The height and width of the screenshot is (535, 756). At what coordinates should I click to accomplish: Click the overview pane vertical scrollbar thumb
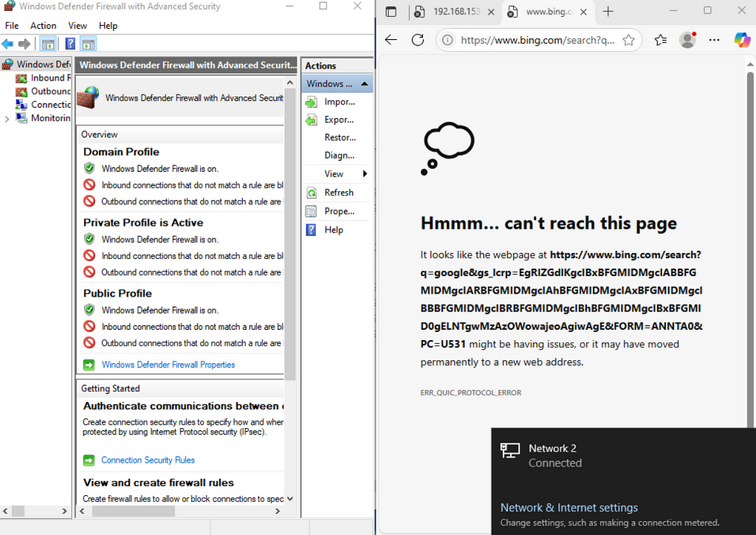[289, 235]
